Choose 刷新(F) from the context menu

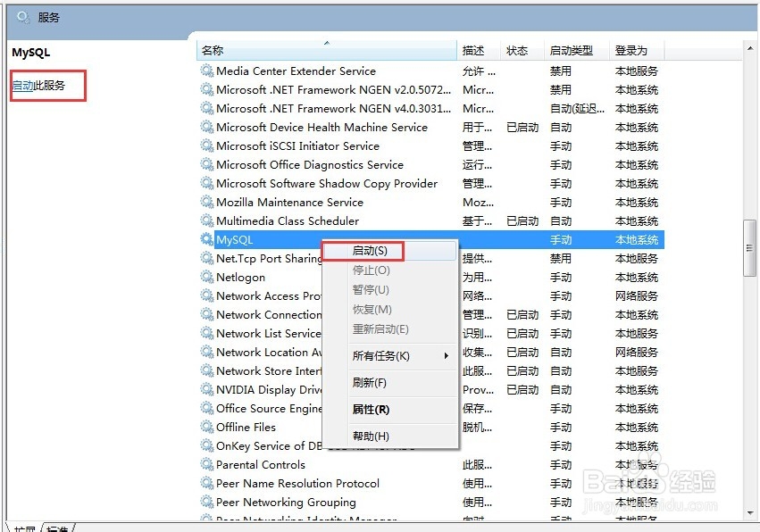[389, 383]
